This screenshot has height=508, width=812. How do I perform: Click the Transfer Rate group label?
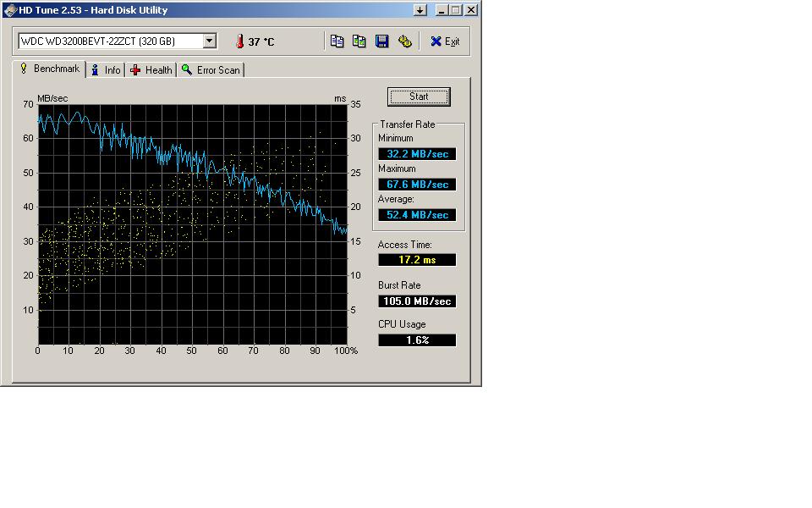(x=407, y=124)
